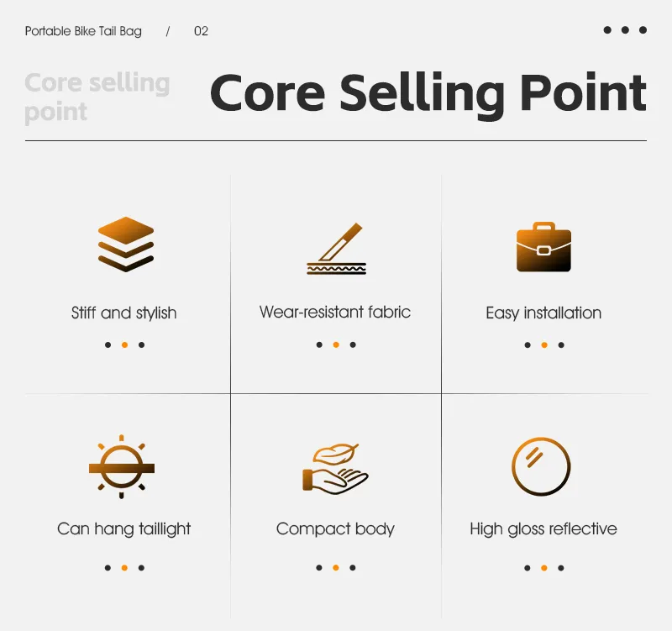Viewport: 672px width, 631px height.
Task: Open the three-dot menu at top right
Action: pyautogui.click(x=625, y=30)
